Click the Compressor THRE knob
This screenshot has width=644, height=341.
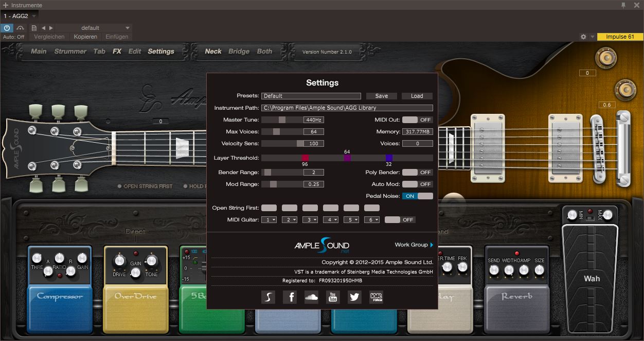tap(37, 258)
